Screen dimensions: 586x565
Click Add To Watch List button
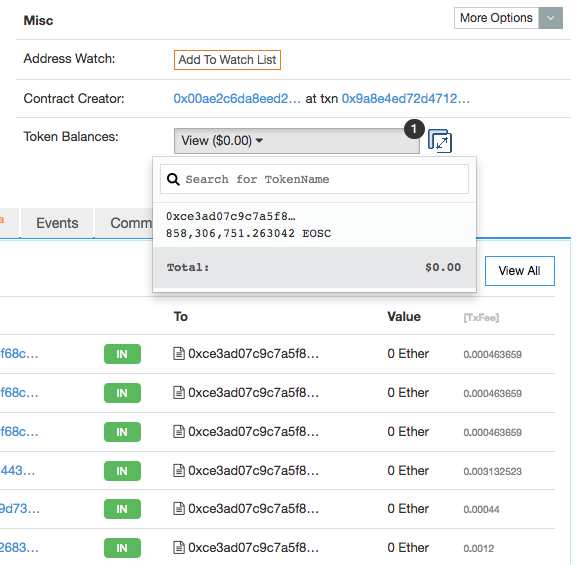227,60
